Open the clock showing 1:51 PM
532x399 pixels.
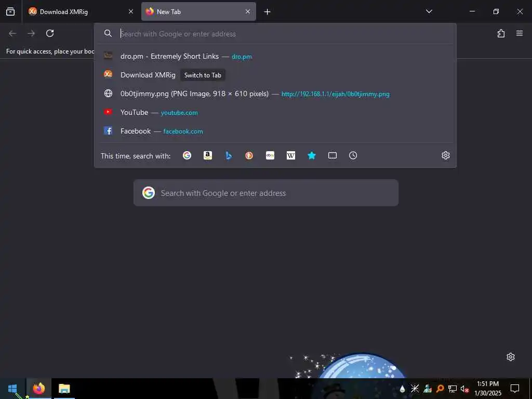pos(487,389)
